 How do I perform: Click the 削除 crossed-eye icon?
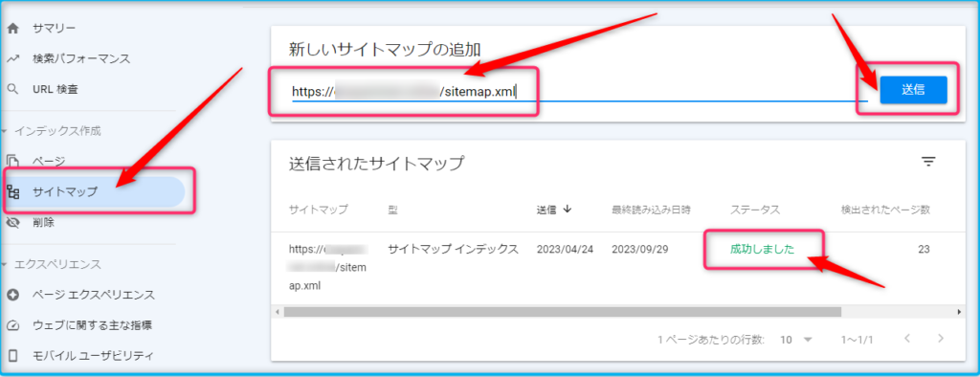click(x=12, y=222)
